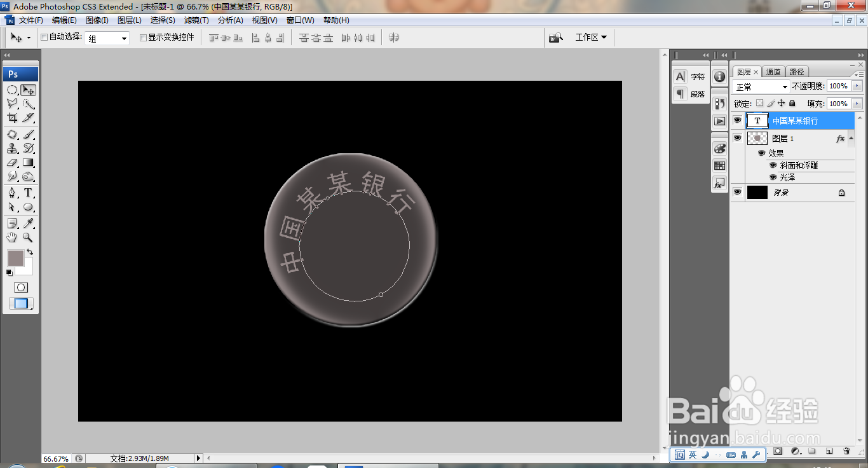Image resolution: width=868 pixels, height=468 pixels.
Task: Hide the 图层 1 layer
Action: tap(737, 138)
